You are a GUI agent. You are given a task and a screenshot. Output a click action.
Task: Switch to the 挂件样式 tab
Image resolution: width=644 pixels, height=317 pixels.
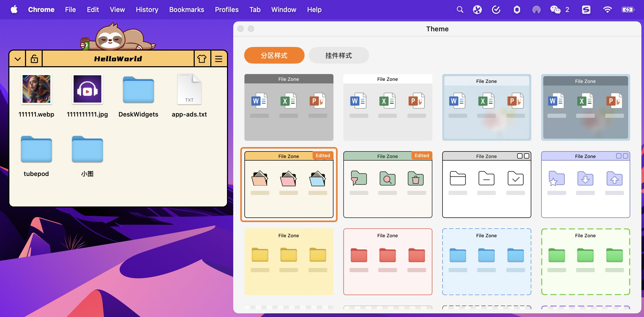338,55
